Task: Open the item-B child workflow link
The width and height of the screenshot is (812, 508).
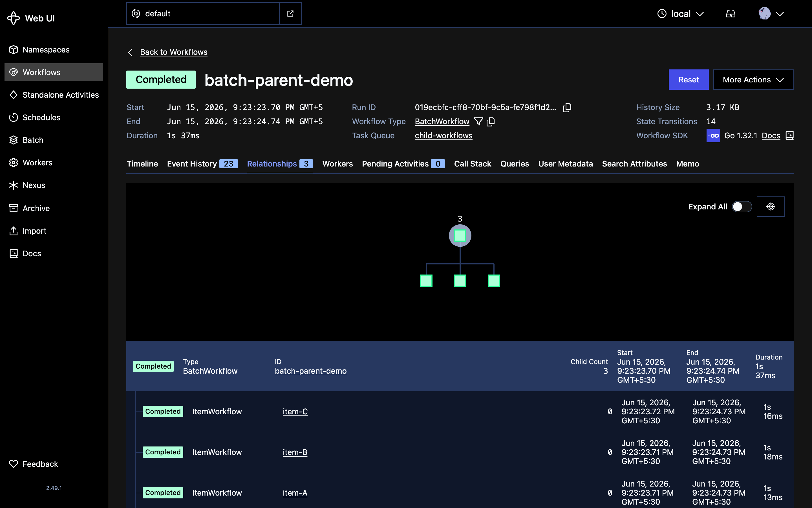Action: point(295,452)
